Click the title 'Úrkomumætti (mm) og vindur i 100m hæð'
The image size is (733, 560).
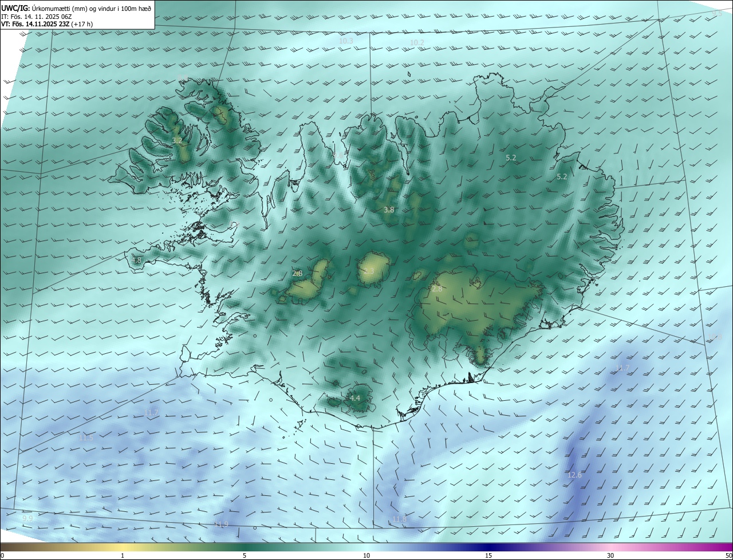(x=91, y=8)
